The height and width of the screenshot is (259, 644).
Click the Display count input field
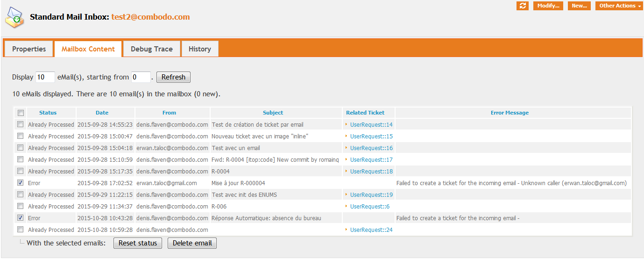[x=45, y=77]
